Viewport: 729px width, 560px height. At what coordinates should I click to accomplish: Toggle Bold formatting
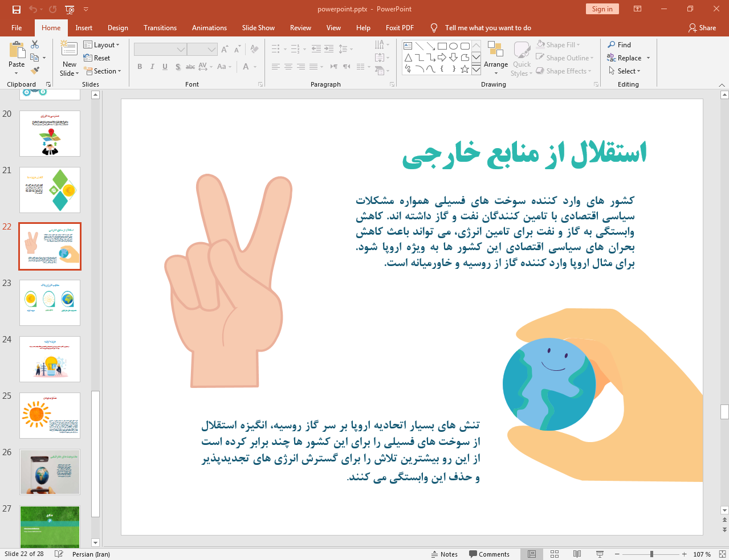point(140,67)
